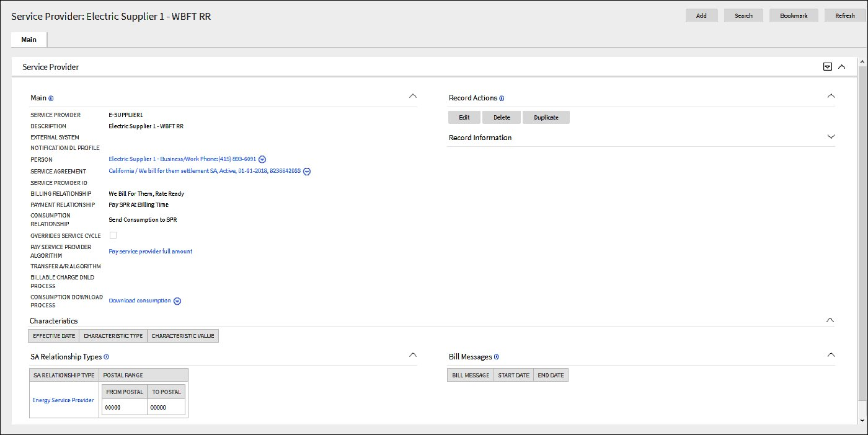The image size is (868, 435).
Task: Click the Add button
Action: pyautogui.click(x=701, y=15)
